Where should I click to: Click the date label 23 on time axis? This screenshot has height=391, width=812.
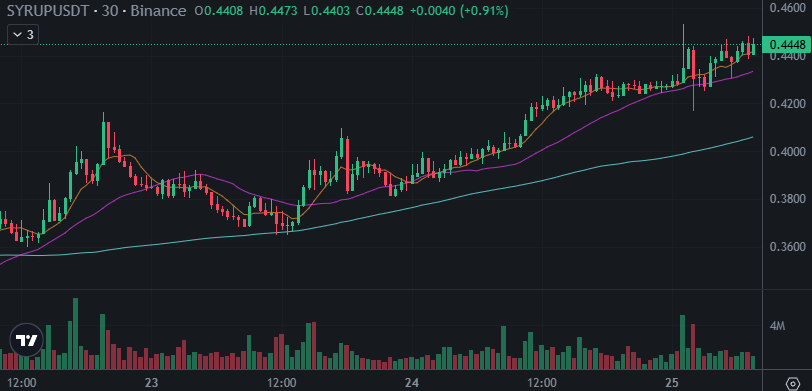point(151,383)
